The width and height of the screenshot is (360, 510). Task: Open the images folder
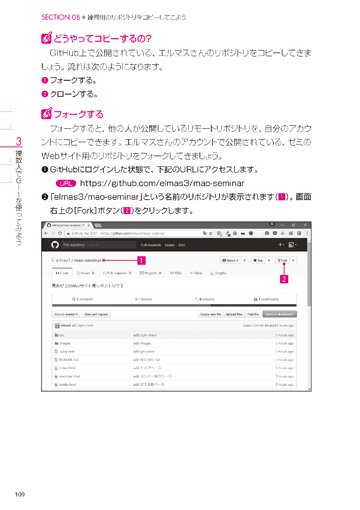pos(65,343)
